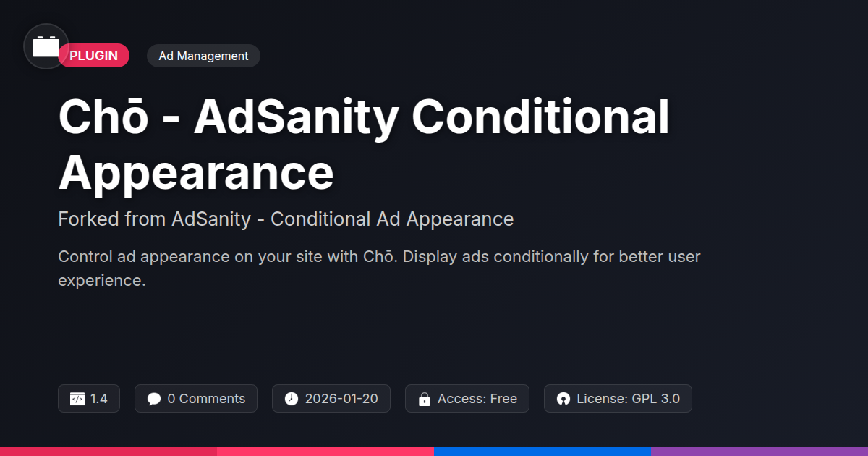Click the clock date icon
The width and height of the screenshot is (868, 456).
[291, 399]
